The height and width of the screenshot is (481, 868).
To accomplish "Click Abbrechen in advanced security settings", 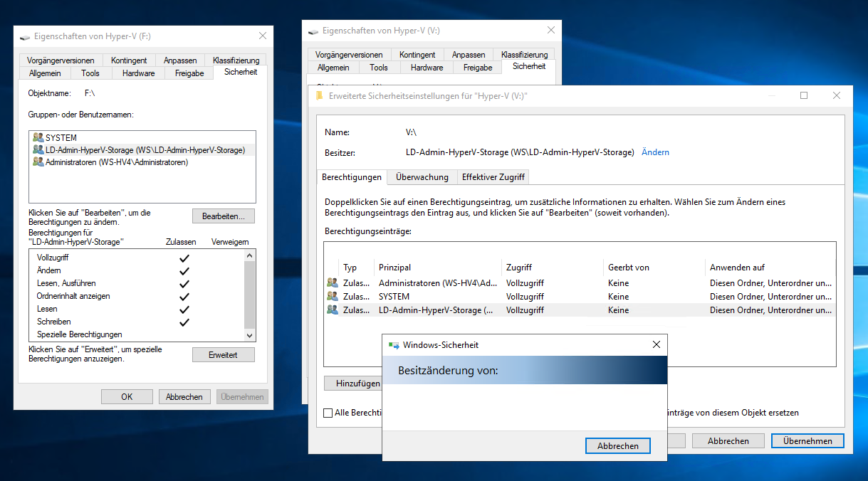I will click(728, 441).
